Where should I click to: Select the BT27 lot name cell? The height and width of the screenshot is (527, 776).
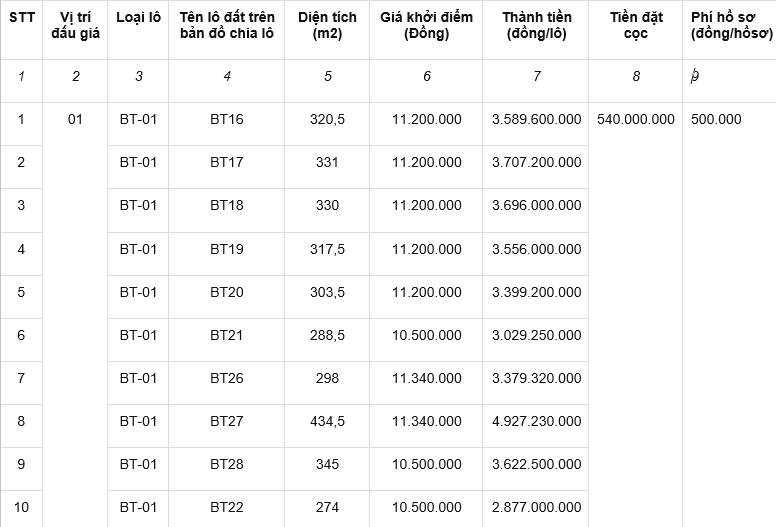click(x=227, y=426)
